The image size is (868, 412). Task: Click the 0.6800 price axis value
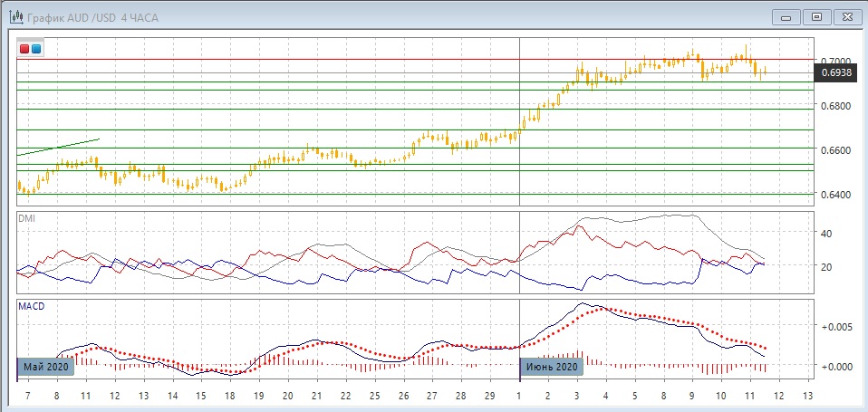[836, 105]
